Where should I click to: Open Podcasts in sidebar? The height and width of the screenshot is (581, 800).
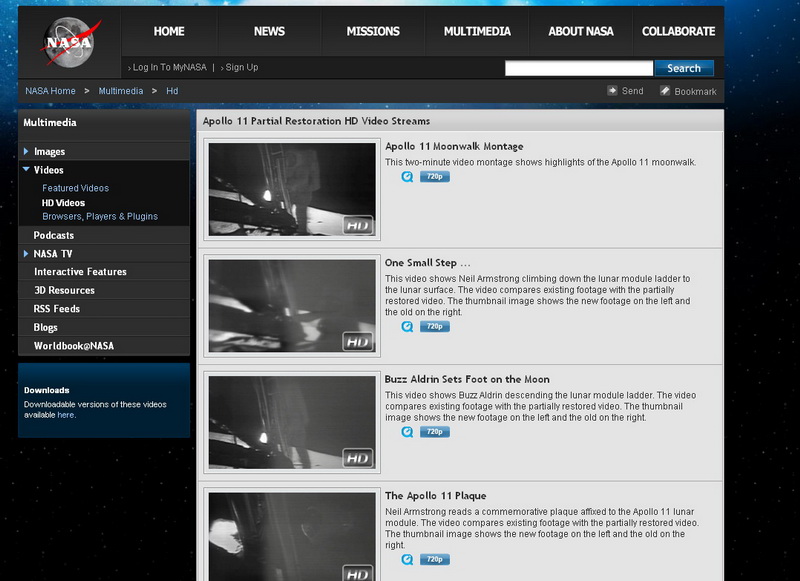pyautogui.click(x=54, y=235)
